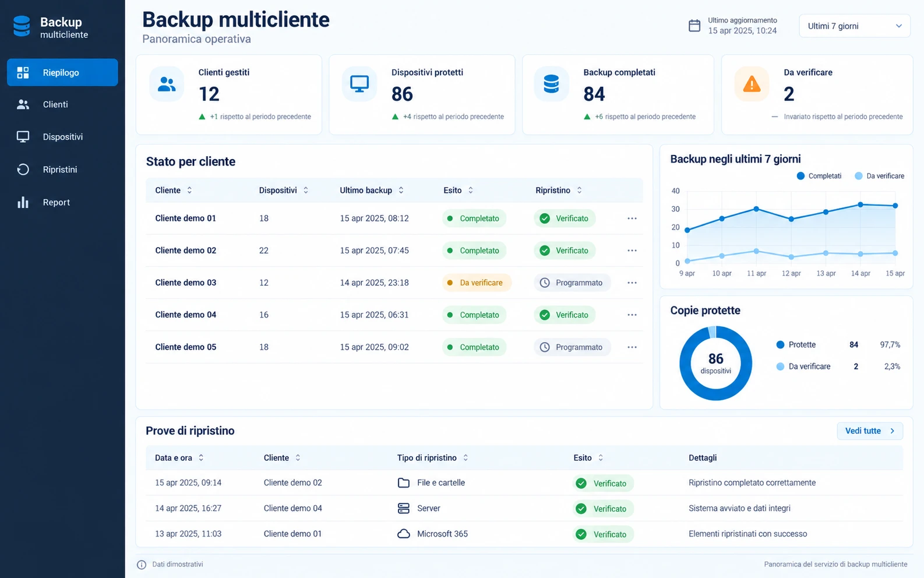The height and width of the screenshot is (578, 924).
Task: Click 'Ripristino completato correttamente' detail
Action: tap(752, 482)
